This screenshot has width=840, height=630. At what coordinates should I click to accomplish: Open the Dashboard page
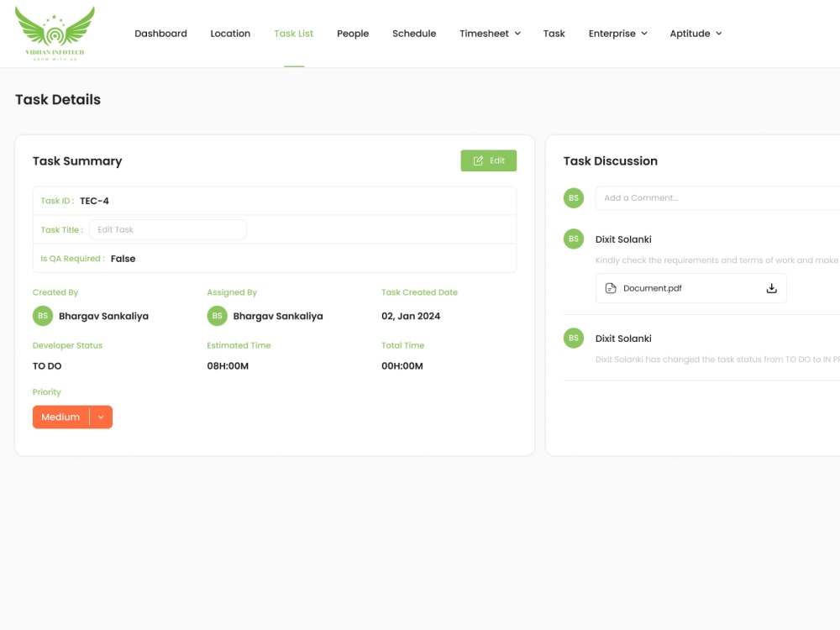(x=160, y=34)
